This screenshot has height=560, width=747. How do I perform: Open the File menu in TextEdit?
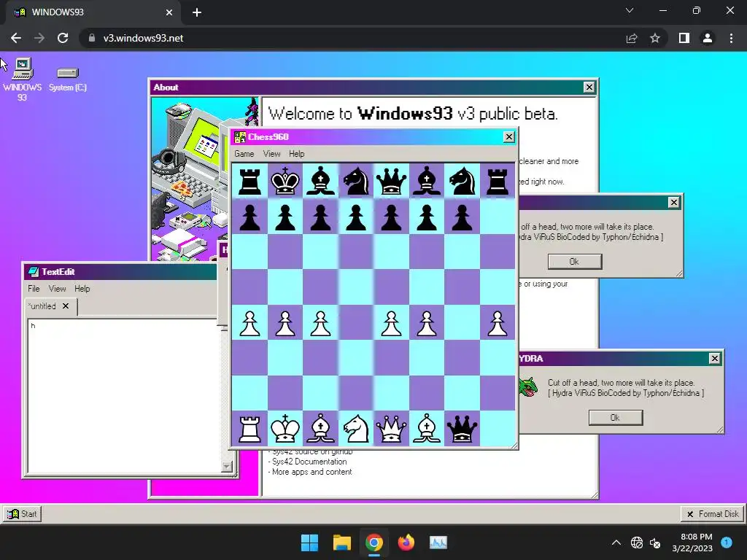point(34,289)
